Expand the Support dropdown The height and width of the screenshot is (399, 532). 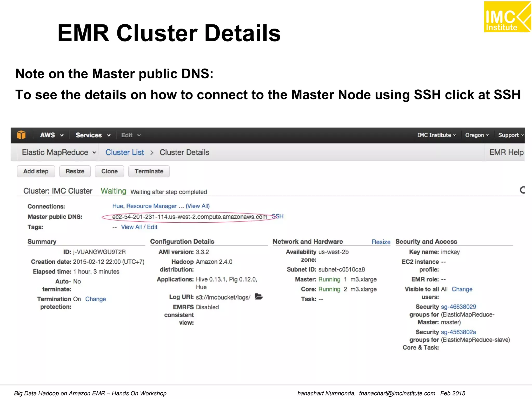[x=511, y=135]
